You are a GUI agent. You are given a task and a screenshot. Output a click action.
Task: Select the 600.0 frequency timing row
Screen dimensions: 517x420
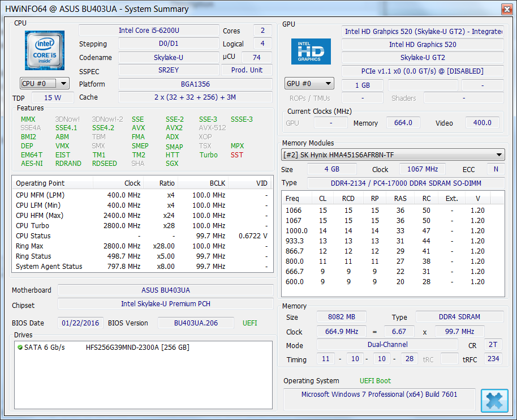(393, 282)
